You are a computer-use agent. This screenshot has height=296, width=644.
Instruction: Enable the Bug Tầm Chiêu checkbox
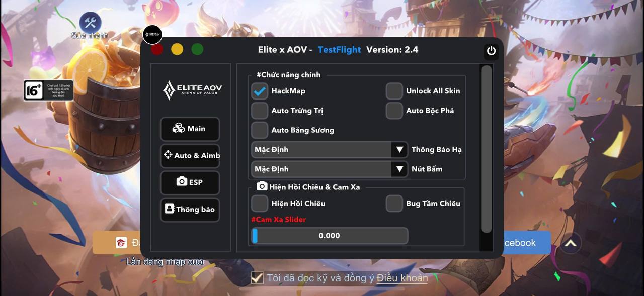click(x=394, y=204)
